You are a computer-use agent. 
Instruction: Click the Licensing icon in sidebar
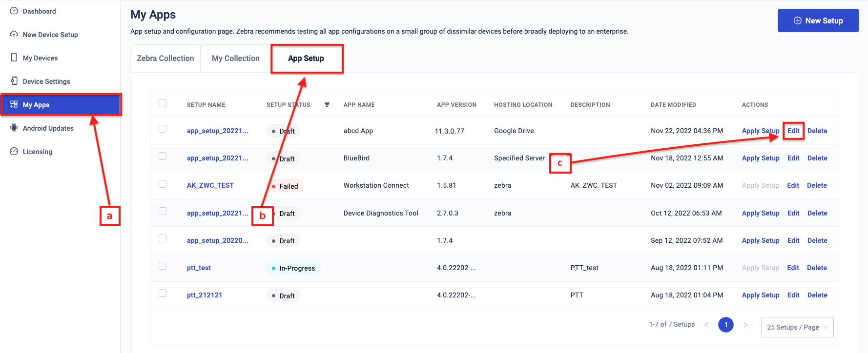click(14, 151)
